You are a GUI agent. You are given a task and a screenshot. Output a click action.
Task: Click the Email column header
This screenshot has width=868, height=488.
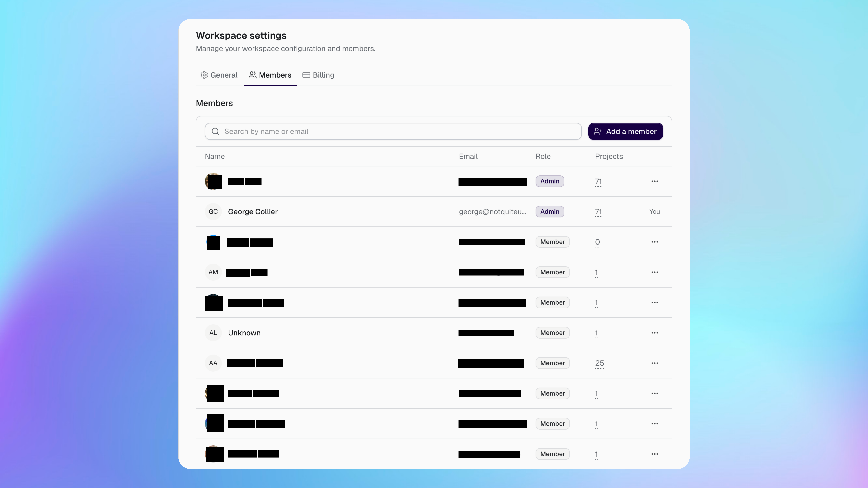coord(468,156)
